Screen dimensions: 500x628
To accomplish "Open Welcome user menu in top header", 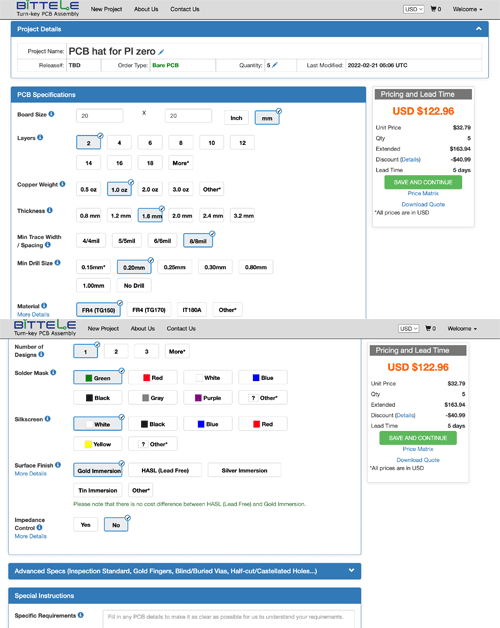I will pos(467,9).
